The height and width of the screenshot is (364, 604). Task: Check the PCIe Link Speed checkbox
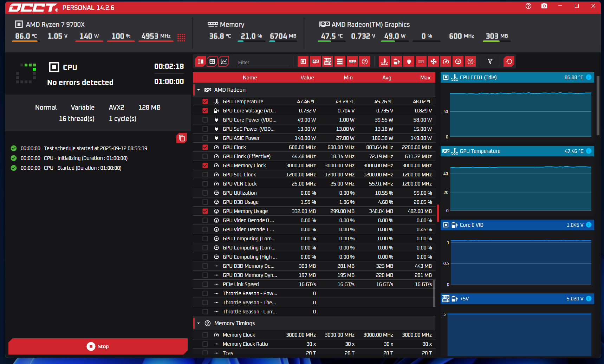point(205,284)
